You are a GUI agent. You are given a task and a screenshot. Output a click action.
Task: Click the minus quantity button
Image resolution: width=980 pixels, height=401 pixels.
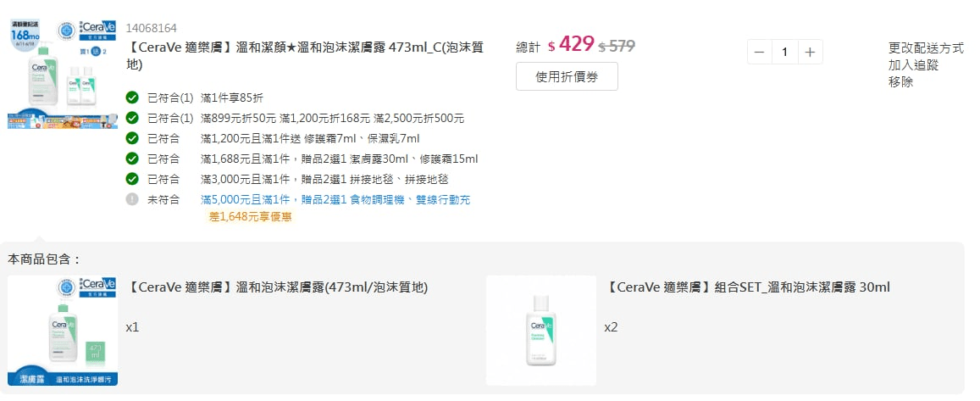coord(760,52)
